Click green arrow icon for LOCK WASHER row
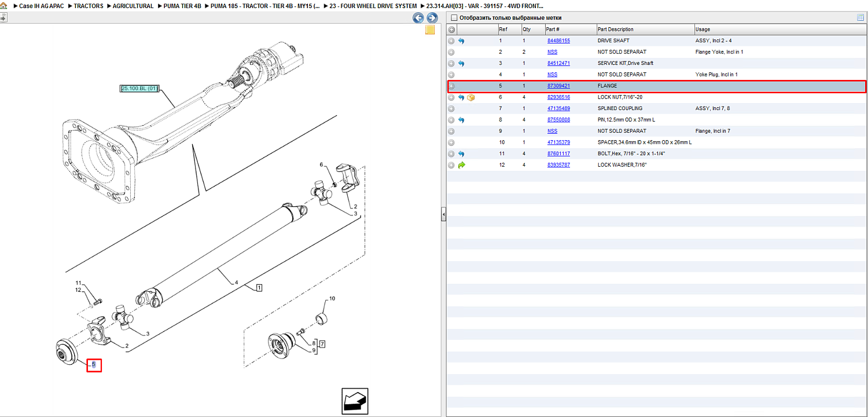The height and width of the screenshot is (417, 868). (461, 165)
